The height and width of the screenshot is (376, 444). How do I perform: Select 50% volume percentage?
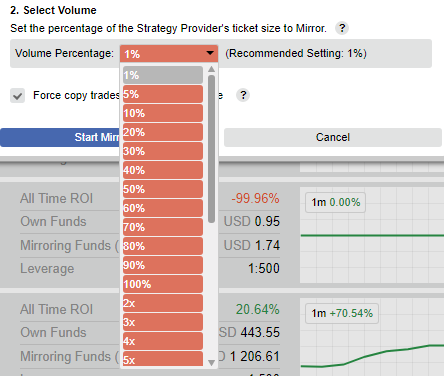pyautogui.click(x=163, y=189)
